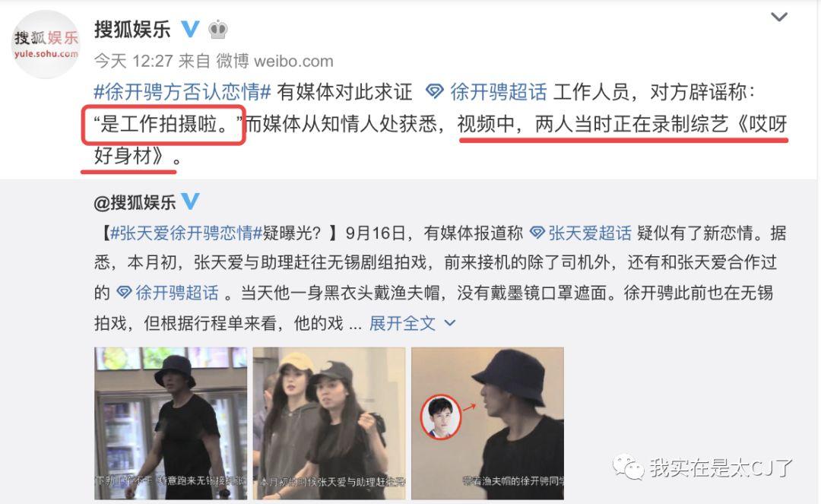821x504 pixels.
Task: Open the reposted author @搜狐娱乐
Action: 135,202
